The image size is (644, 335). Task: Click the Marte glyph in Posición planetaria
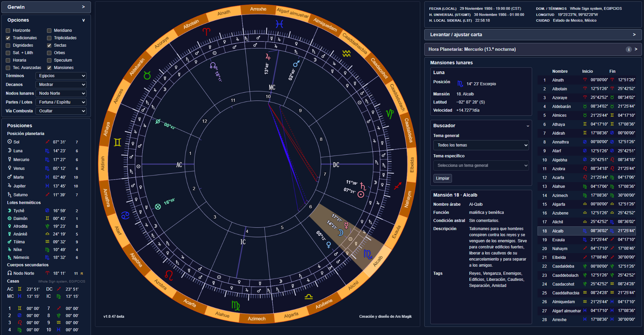9,177
